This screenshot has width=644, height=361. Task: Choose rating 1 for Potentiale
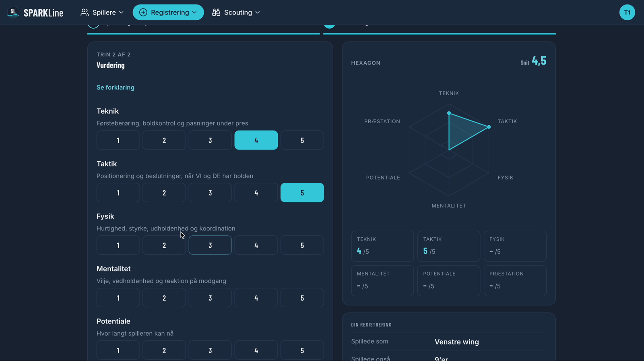point(118,350)
